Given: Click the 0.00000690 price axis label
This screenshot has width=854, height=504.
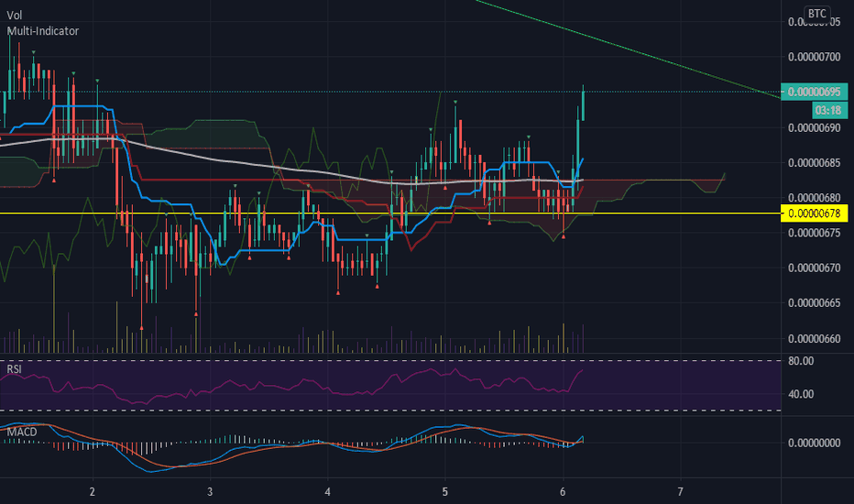Looking at the screenshot, I should pos(815,128).
